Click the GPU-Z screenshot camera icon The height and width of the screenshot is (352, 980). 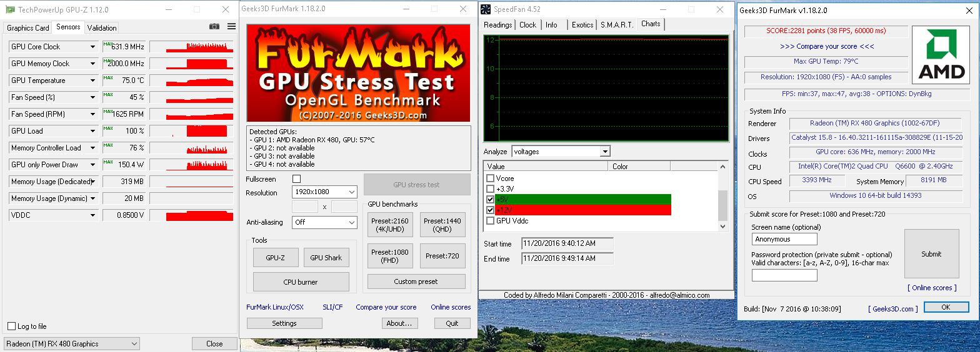point(214,26)
